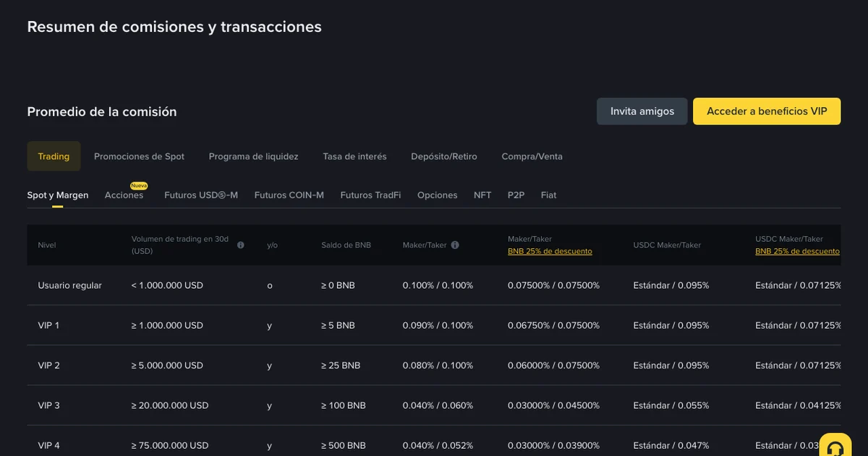Click the '0.06750% / 0.07500%' discounted fee cell

[x=553, y=326]
